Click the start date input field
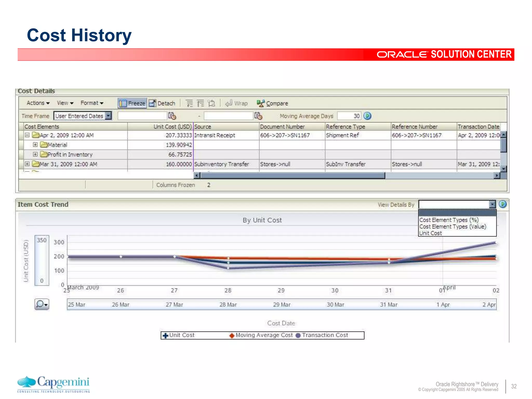 (x=142, y=116)
